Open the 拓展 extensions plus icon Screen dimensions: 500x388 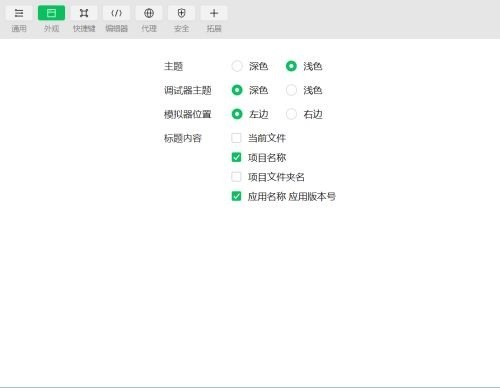click(214, 13)
